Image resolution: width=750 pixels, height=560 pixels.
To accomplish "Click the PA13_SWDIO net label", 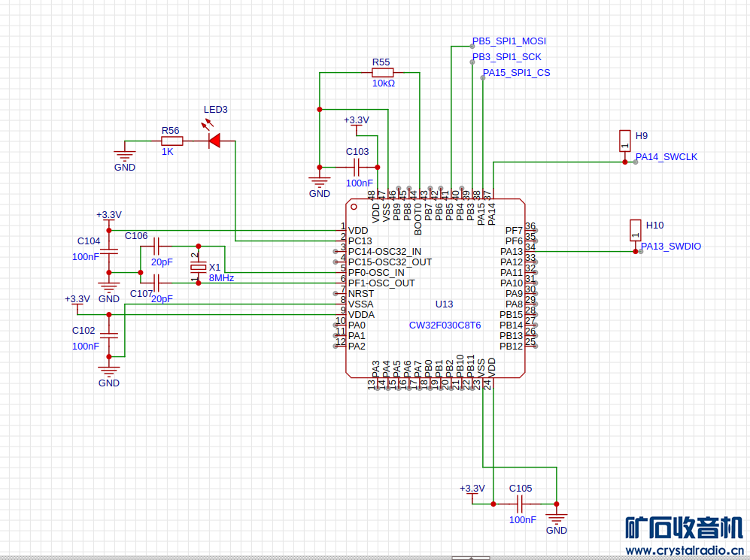I will [671, 246].
